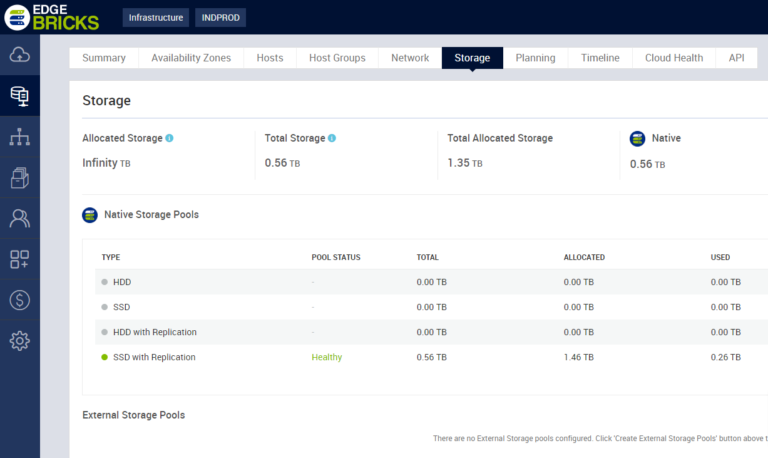Screen dimensions: 768x458
Task: Switch to the Summary tab
Action: [104, 58]
